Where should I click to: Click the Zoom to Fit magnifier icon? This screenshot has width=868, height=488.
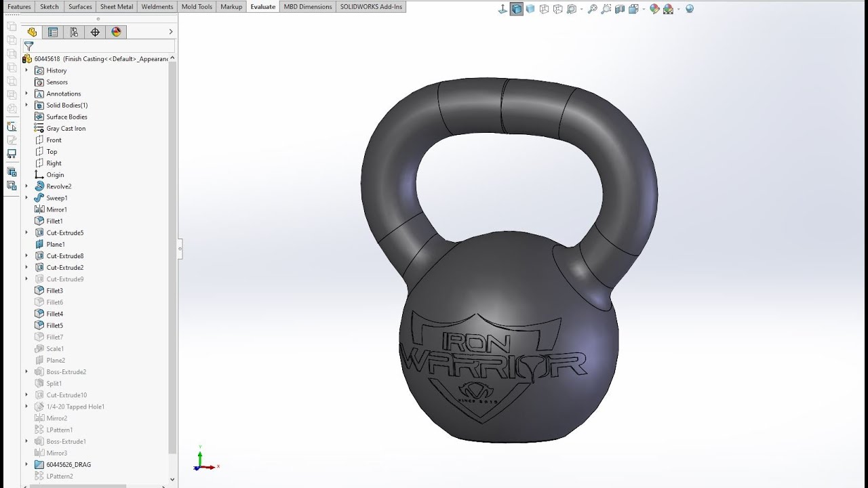click(592, 9)
